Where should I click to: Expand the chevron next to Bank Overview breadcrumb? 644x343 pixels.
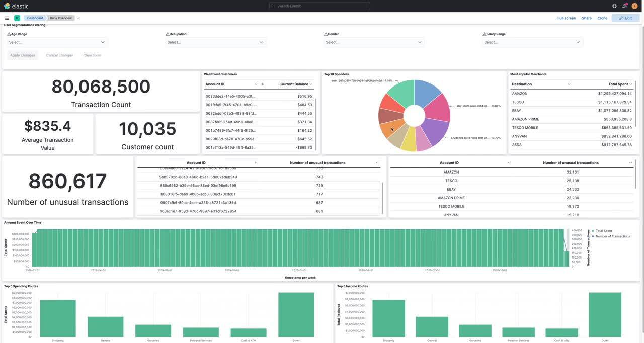point(78,18)
